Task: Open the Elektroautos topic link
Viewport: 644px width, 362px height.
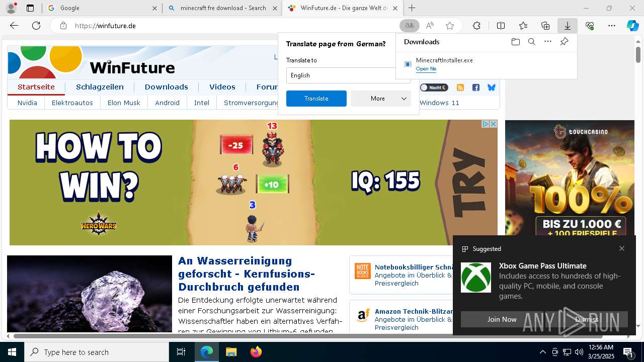Action: pyautogui.click(x=72, y=103)
